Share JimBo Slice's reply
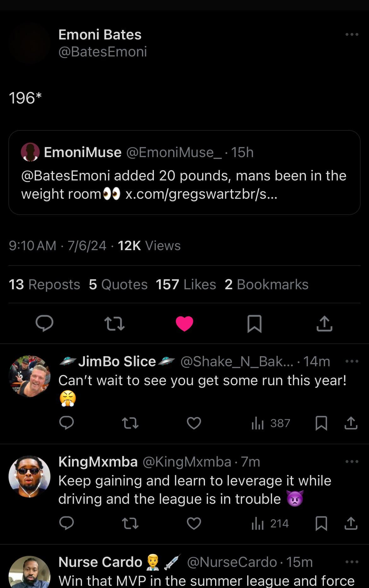Viewport: 369px width, 588px height. [351, 423]
